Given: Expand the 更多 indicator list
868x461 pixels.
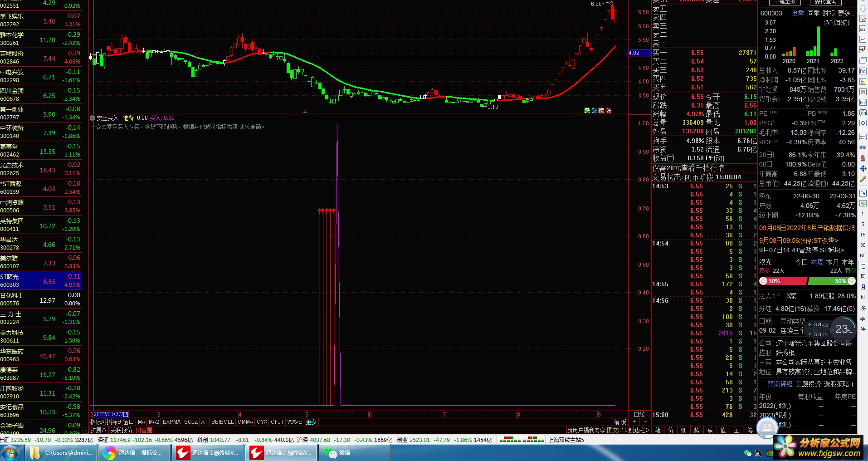Looking at the screenshot, I should pos(312,422).
